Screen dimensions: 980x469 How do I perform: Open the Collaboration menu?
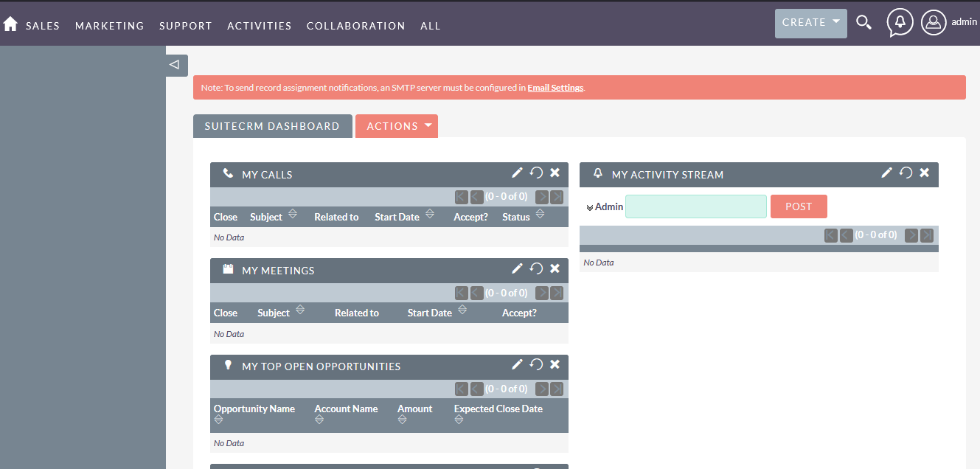pos(355,26)
